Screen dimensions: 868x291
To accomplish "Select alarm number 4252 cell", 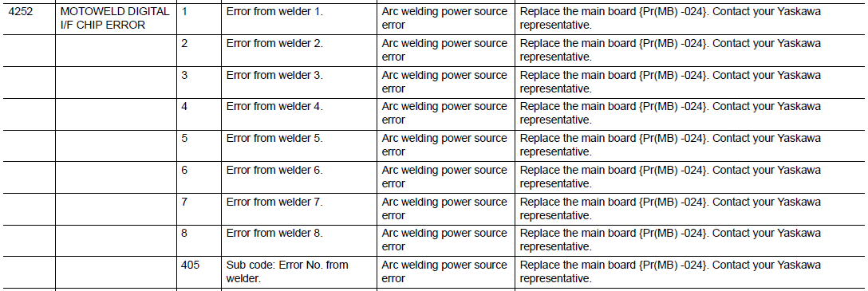I will pyautogui.click(x=28, y=19).
